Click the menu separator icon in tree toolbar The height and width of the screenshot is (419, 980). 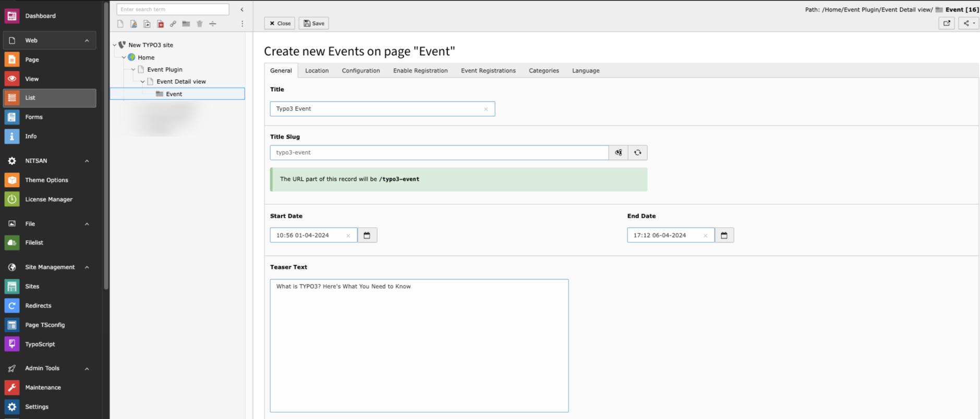(213, 24)
